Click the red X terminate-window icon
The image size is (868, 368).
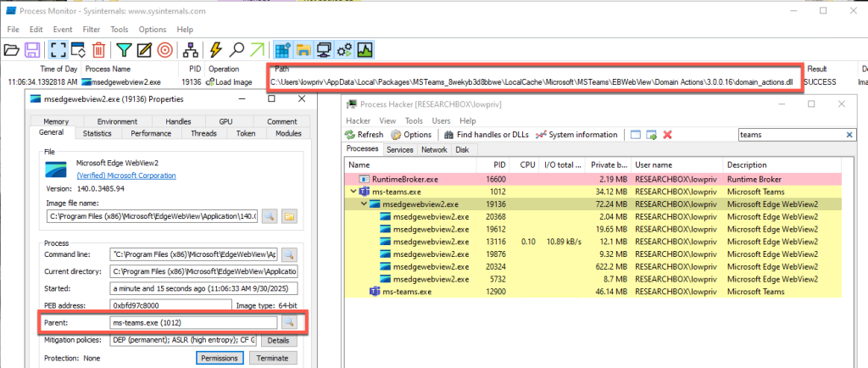(668, 135)
